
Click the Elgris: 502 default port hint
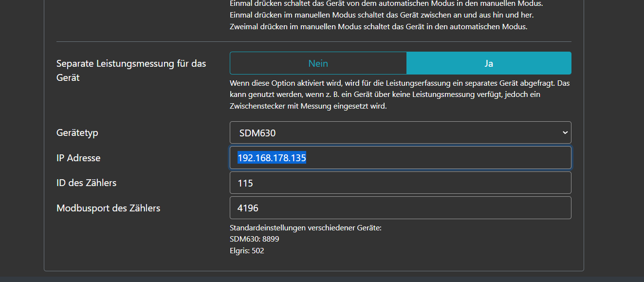point(247,251)
